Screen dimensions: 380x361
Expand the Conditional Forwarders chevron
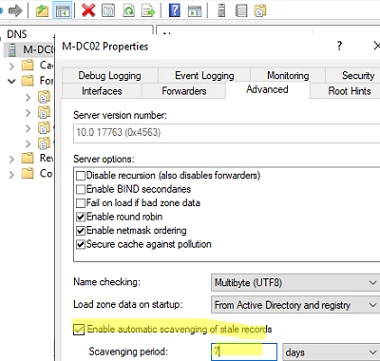[12, 174]
